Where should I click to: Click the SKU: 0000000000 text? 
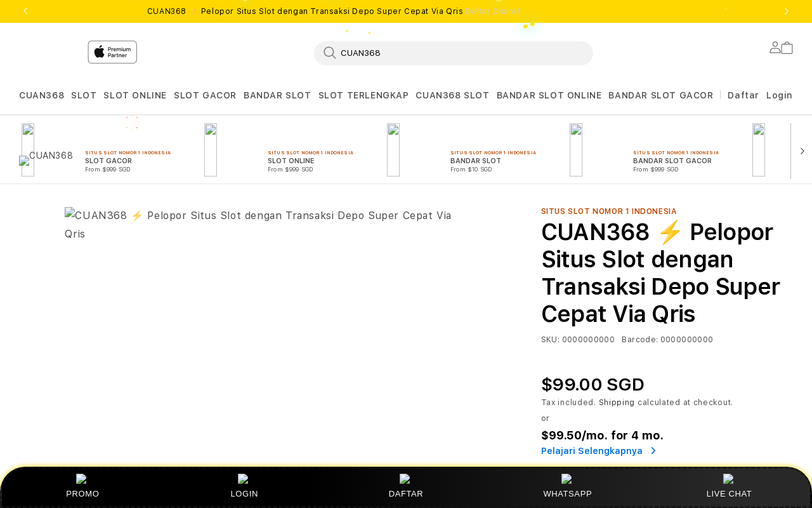[578, 340]
